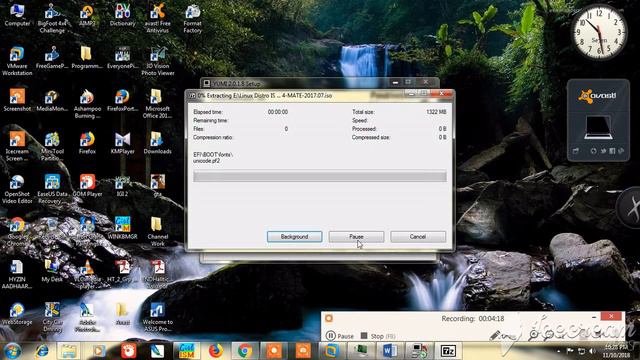640x360 pixels.
Task: Pause the Icecream screen recording
Action: coord(340,336)
